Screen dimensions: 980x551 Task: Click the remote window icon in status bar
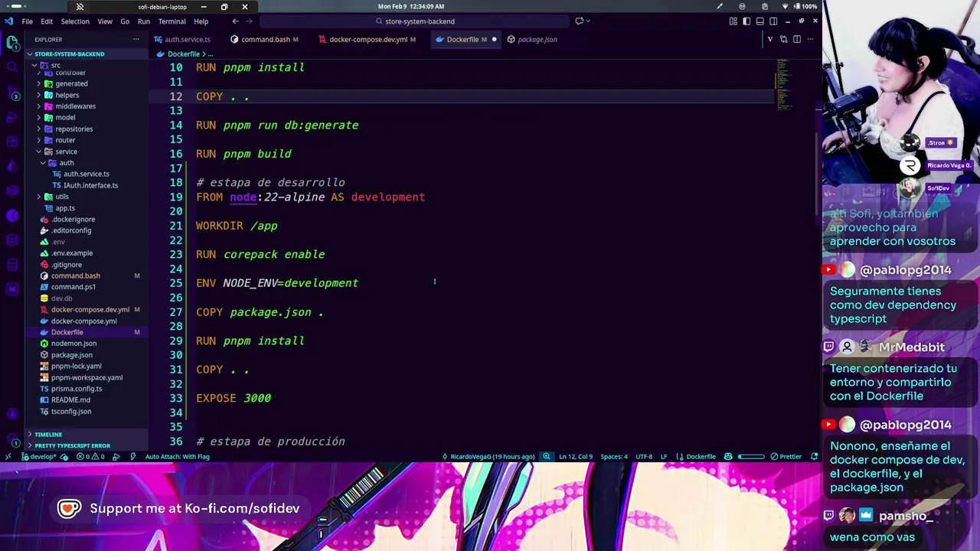8,457
